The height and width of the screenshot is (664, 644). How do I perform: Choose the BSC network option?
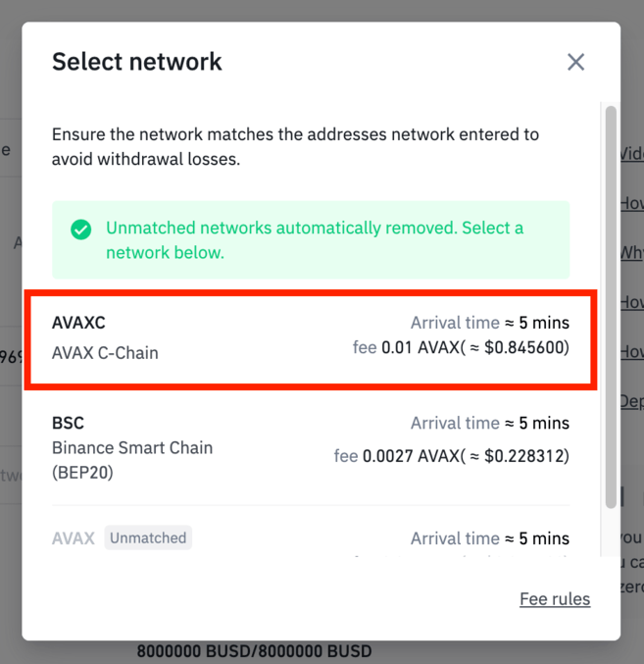click(x=310, y=447)
